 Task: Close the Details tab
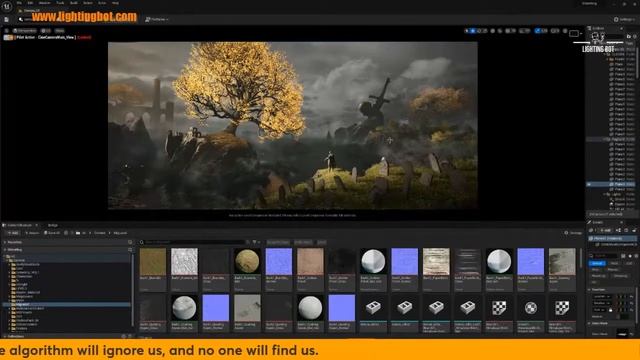[x=622, y=222]
